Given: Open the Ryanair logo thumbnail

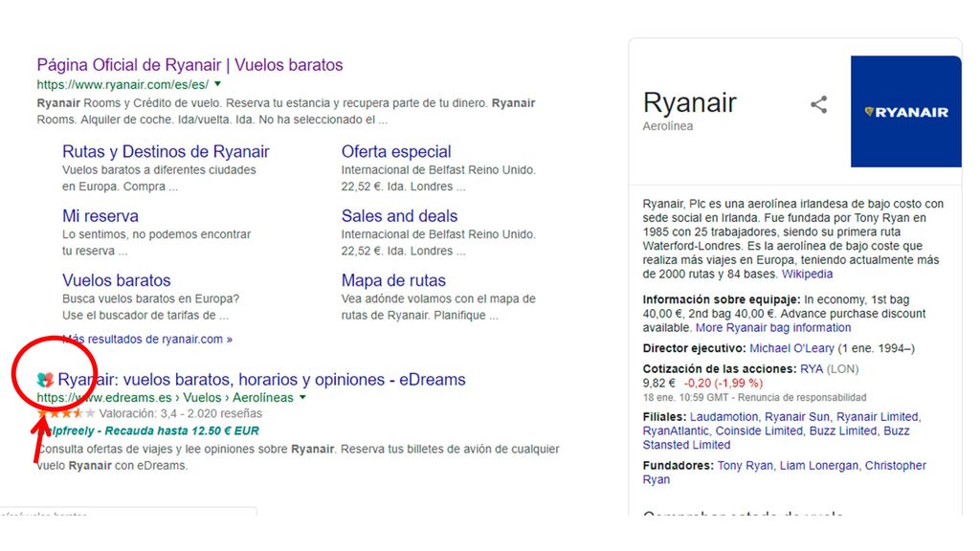Looking at the screenshot, I should [x=905, y=111].
